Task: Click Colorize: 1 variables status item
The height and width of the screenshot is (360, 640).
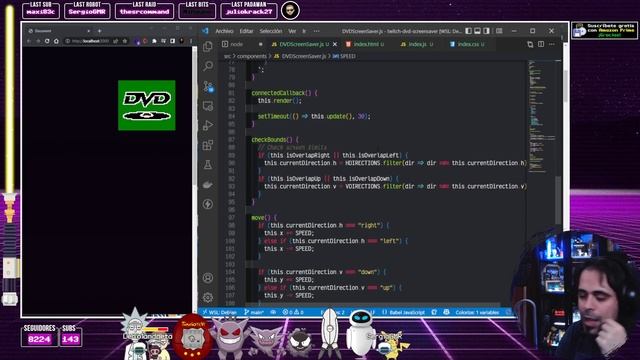Action: coord(477,312)
